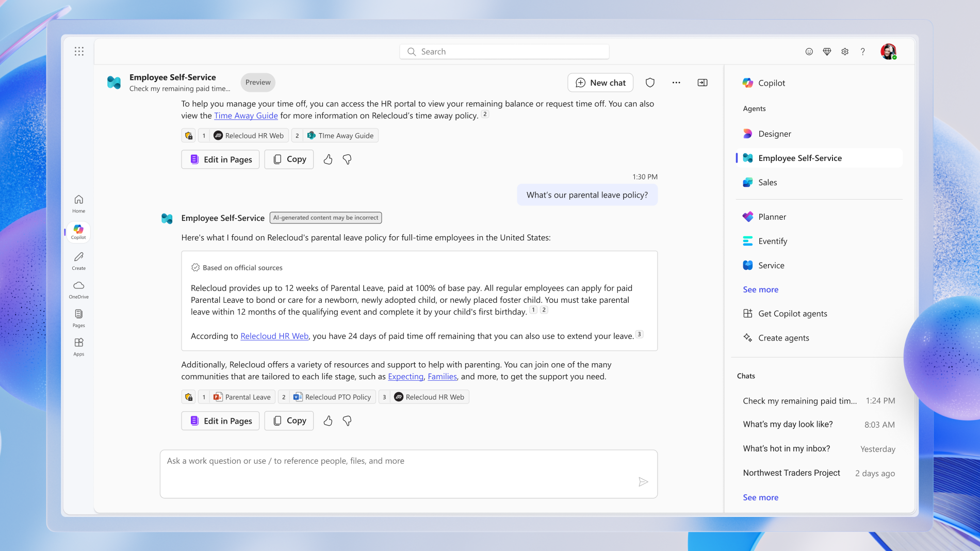980x551 pixels.
Task: Open Time Away Guide citation chip
Action: pos(335,136)
